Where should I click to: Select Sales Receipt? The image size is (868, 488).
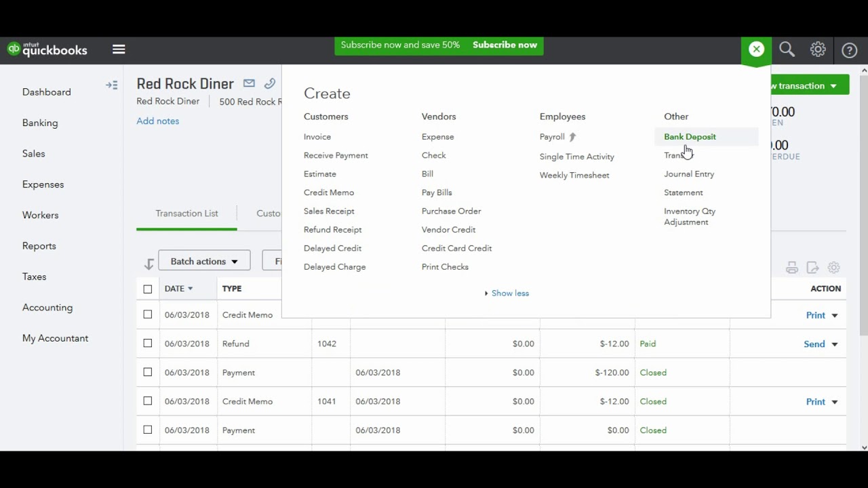pos(329,211)
